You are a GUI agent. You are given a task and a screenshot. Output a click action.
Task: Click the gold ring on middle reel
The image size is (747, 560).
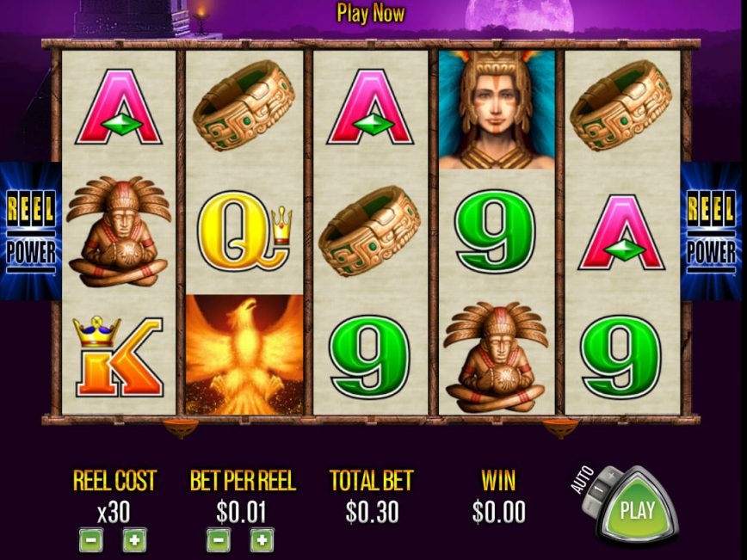coord(370,231)
